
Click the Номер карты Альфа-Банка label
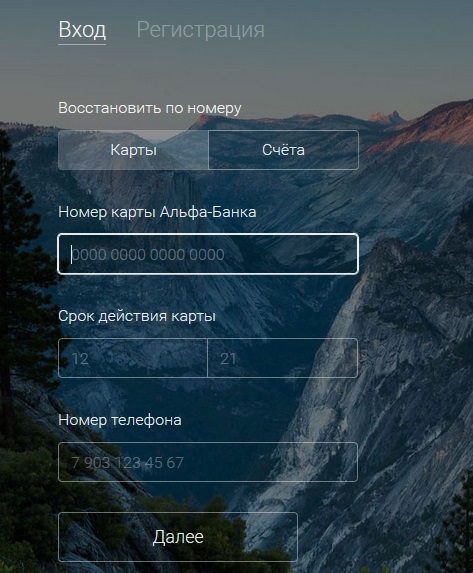157,212
